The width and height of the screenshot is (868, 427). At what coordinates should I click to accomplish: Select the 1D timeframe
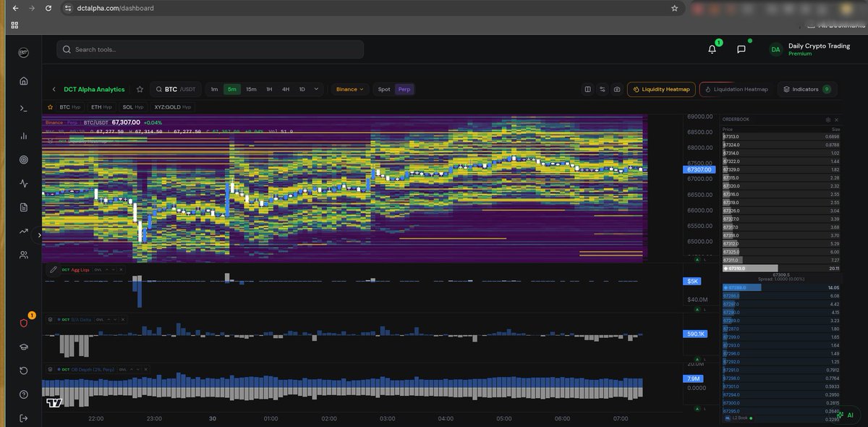point(302,89)
